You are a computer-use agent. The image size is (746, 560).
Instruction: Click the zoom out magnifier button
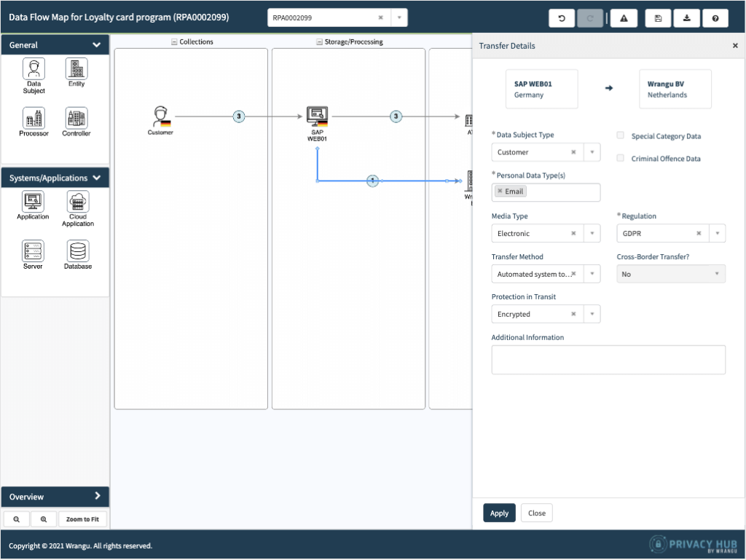click(17, 519)
